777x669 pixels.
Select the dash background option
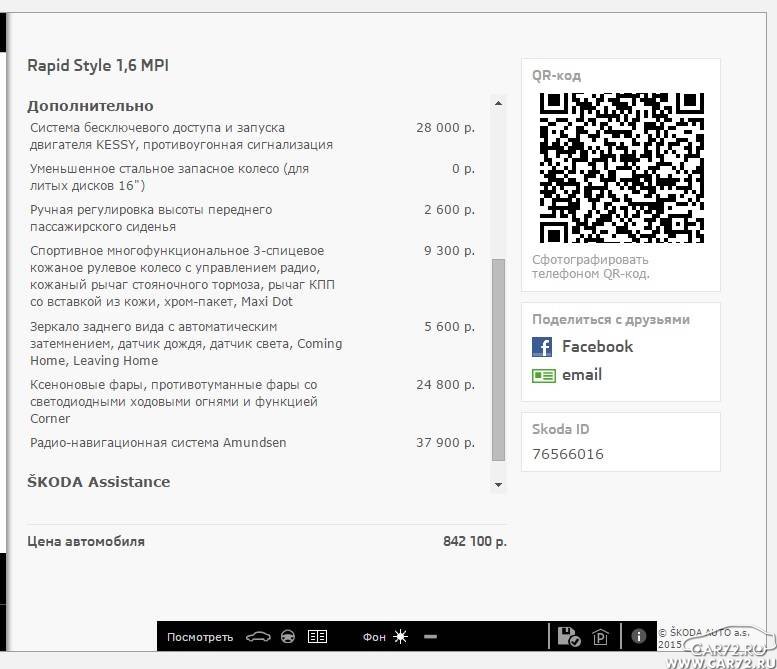[431, 637]
